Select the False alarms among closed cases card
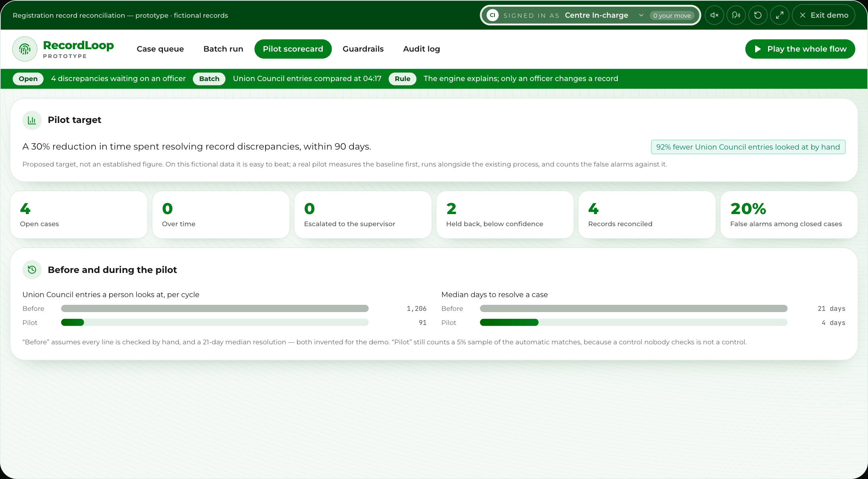 [789, 215]
